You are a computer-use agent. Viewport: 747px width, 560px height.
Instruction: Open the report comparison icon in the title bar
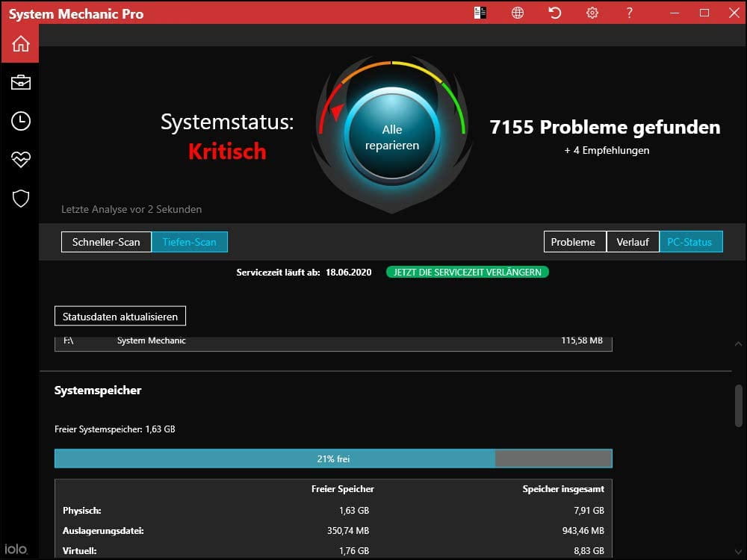(480, 13)
